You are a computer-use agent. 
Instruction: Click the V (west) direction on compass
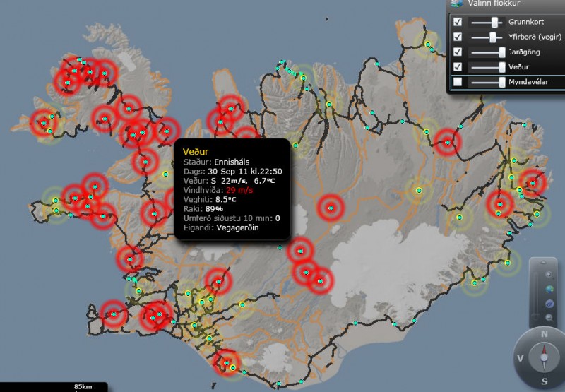tap(521, 358)
